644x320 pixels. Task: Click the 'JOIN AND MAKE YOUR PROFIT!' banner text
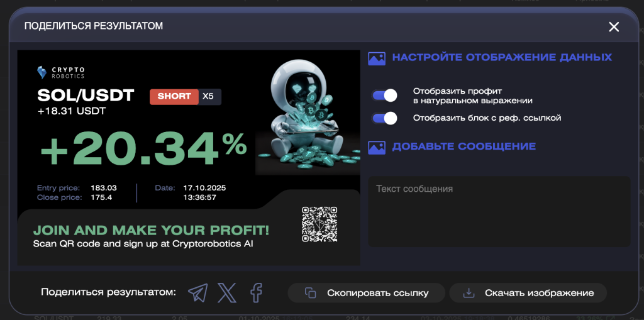151,230
